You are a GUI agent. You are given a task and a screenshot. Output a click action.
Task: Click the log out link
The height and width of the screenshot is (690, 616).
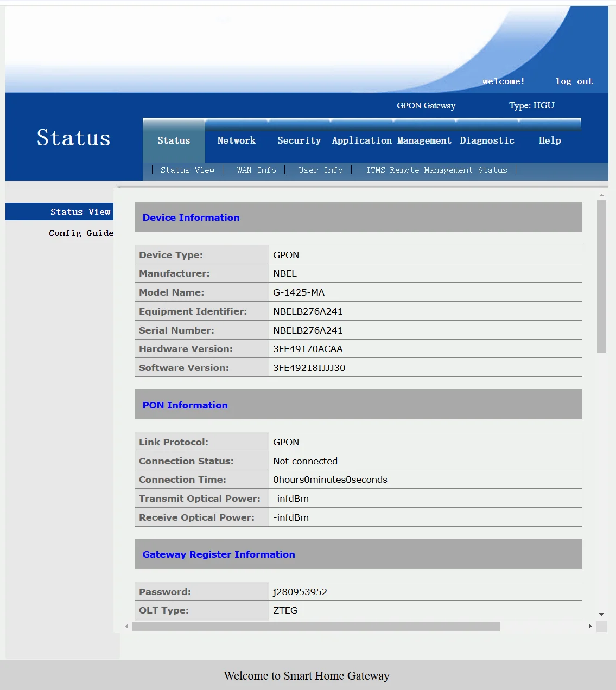(574, 81)
